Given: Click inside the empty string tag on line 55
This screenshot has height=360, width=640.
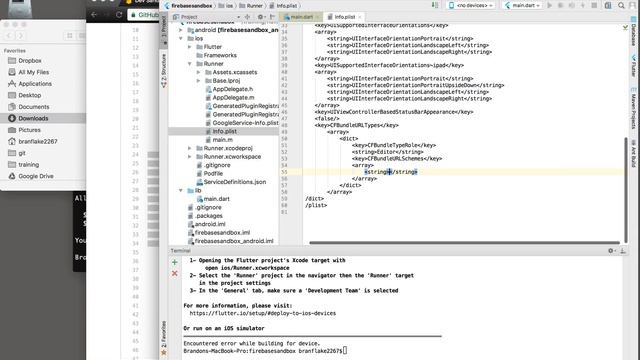Looking at the screenshot, I should 390,172.
